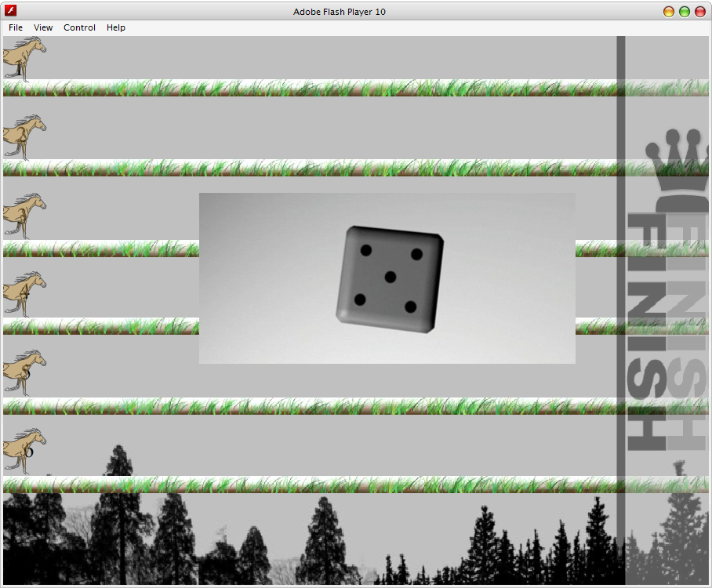The image size is (712, 588).
Task: Open the File menu
Action: (x=15, y=27)
